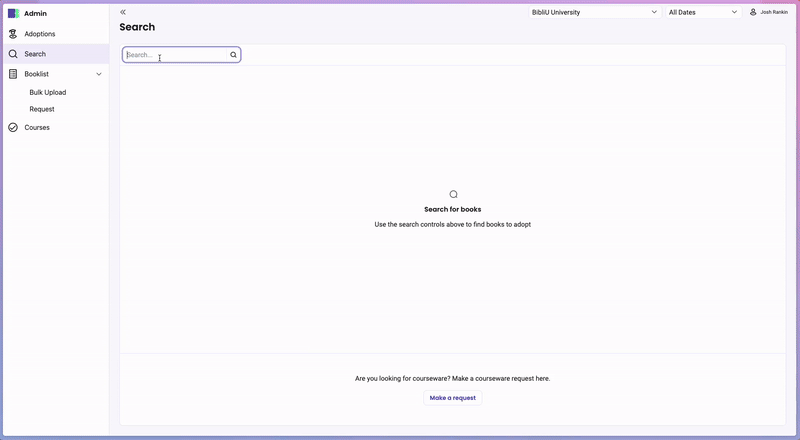Click the user profile icon

[x=753, y=12]
